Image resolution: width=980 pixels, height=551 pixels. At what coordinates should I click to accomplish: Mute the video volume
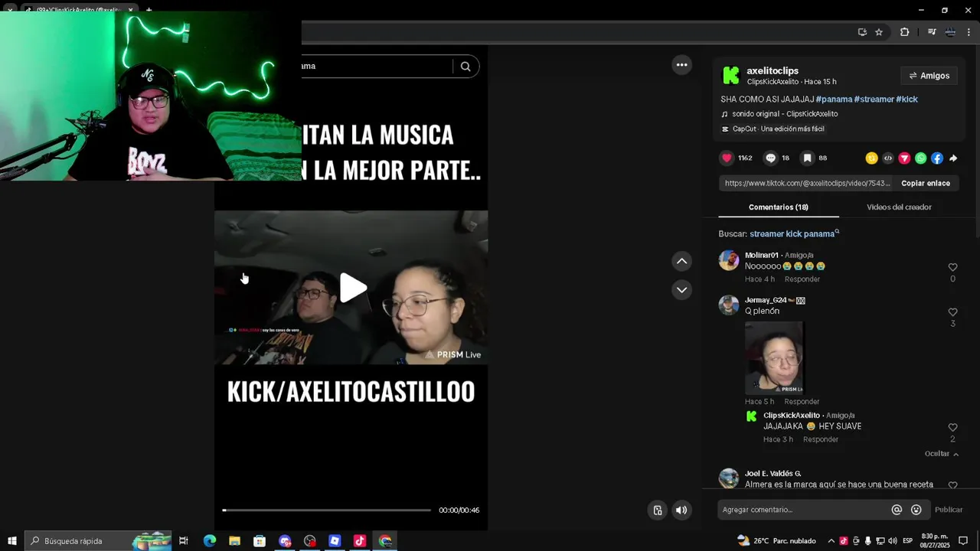681,510
